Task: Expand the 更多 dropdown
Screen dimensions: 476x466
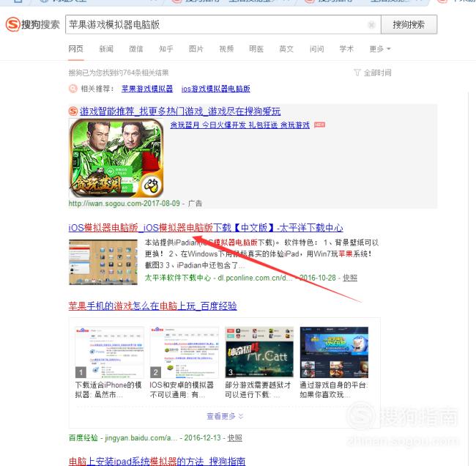Action: pos(380,49)
